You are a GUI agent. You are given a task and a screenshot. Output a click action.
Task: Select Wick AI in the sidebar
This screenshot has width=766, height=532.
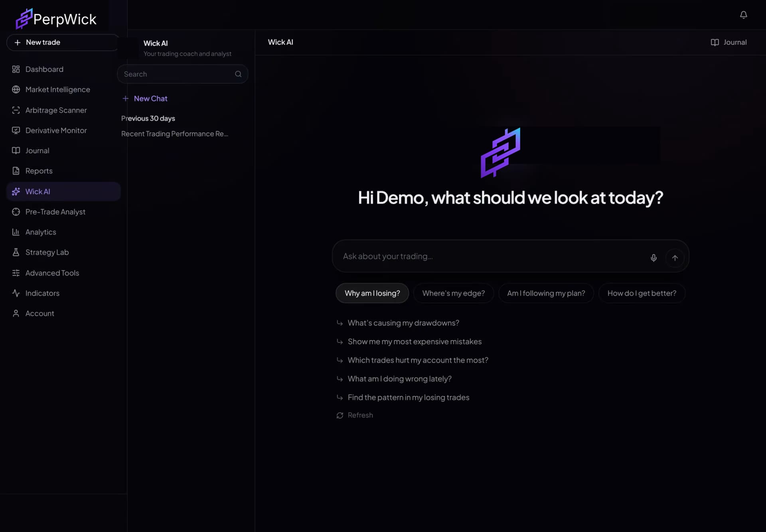(x=63, y=191)
